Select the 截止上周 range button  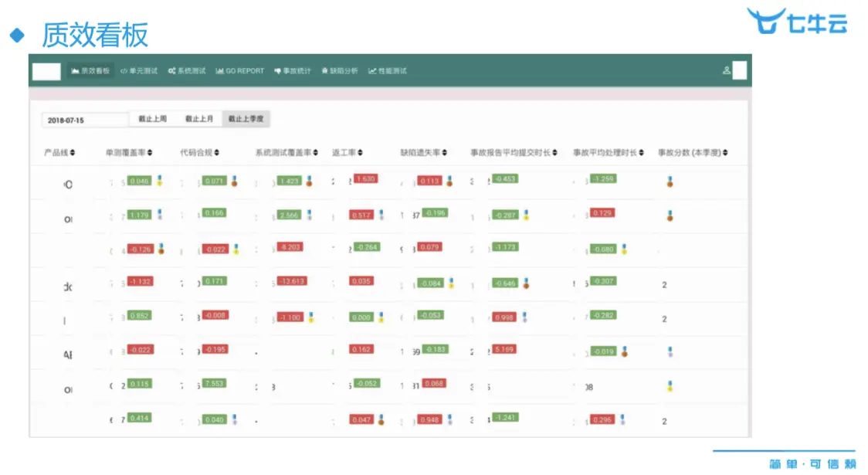pyautogui.click(x=152, y=119)
